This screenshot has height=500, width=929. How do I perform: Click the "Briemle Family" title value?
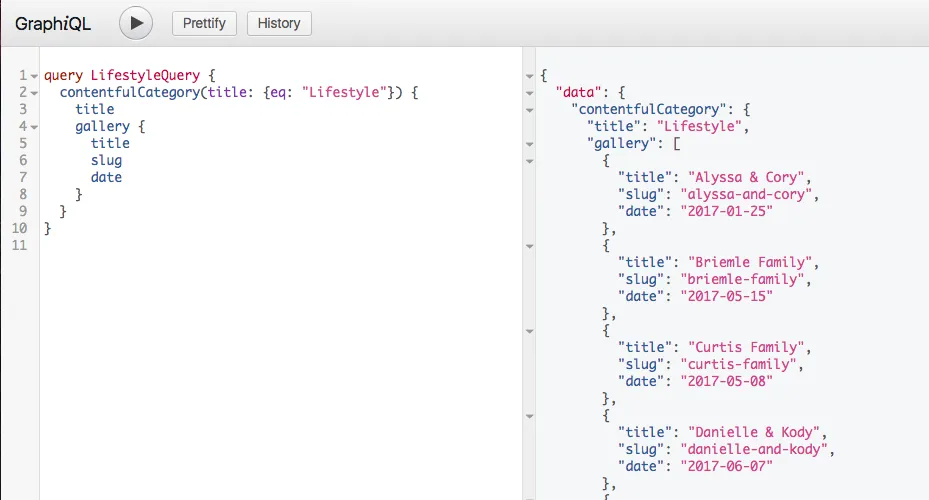point(750,262)
